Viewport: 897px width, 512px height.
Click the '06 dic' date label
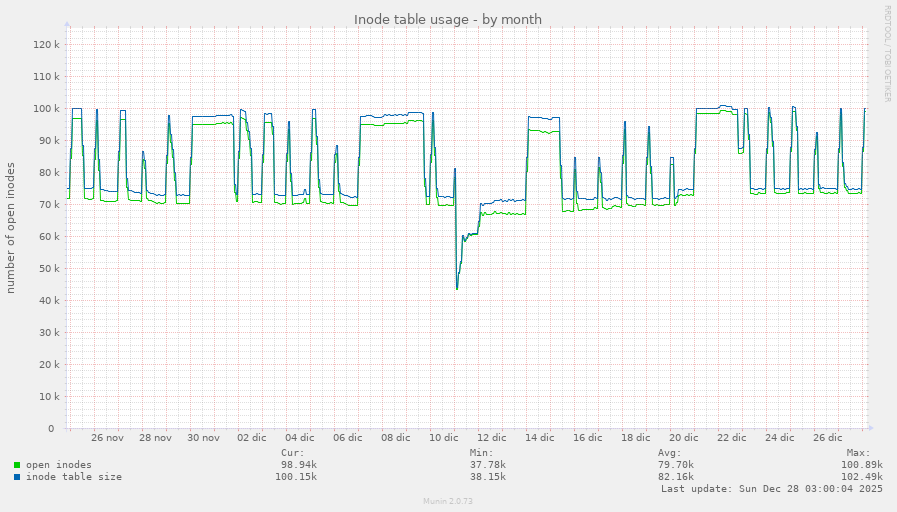348,438
